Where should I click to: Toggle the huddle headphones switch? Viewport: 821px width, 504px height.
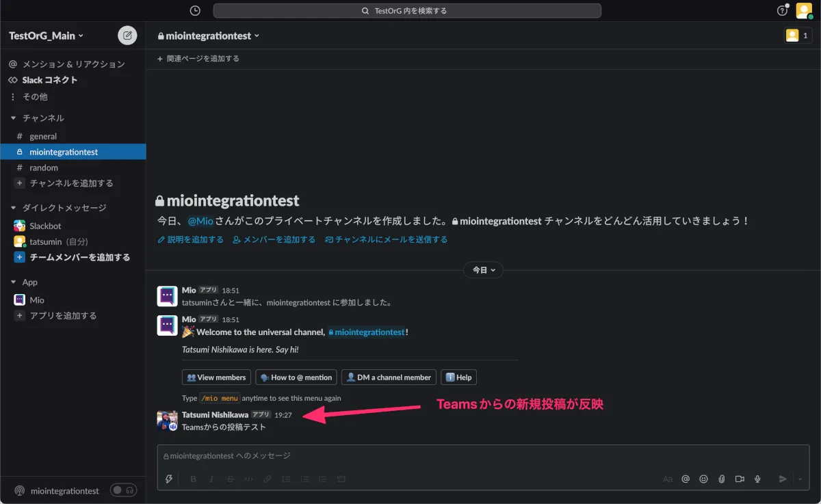tap(124, 490)
